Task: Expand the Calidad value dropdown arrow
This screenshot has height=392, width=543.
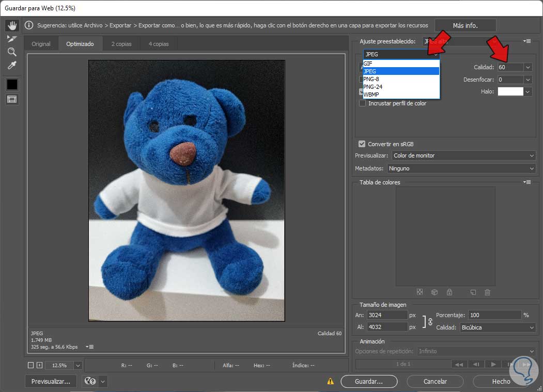Action: tap(528, 67)
